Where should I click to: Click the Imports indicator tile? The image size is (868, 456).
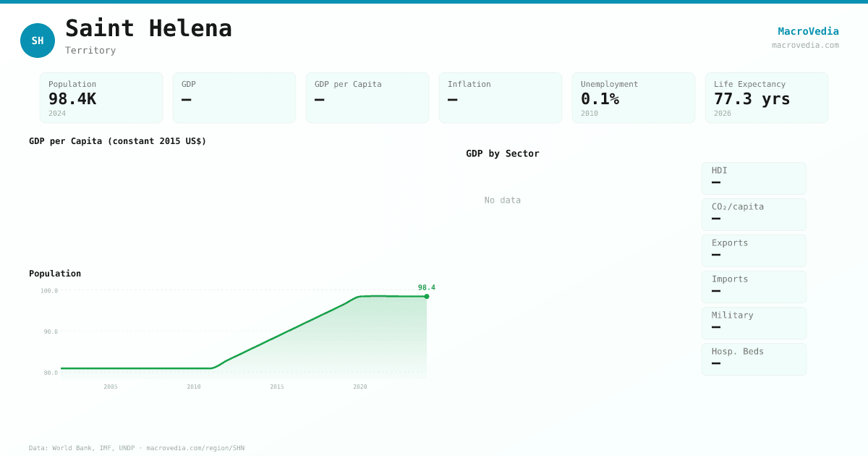coord(754,287)
